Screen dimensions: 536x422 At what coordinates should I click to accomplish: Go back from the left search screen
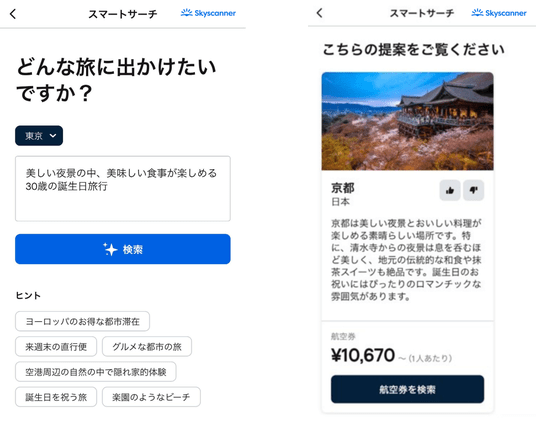(13, 14)
